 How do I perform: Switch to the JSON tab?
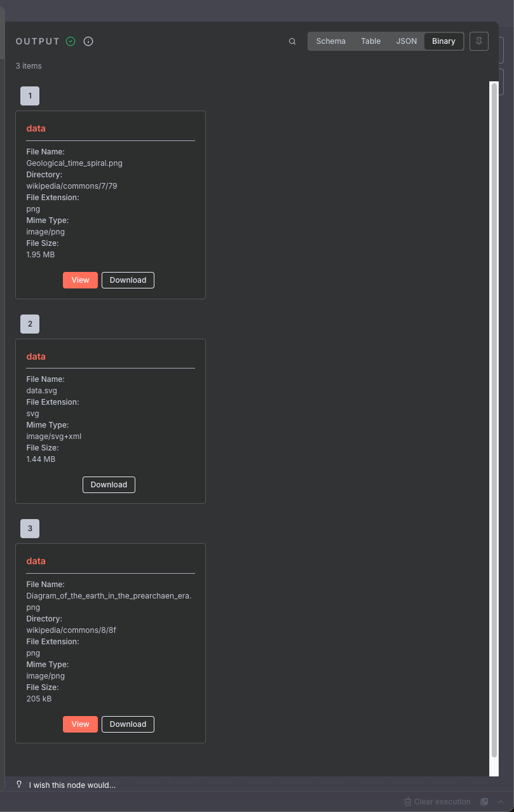point(406,41)
